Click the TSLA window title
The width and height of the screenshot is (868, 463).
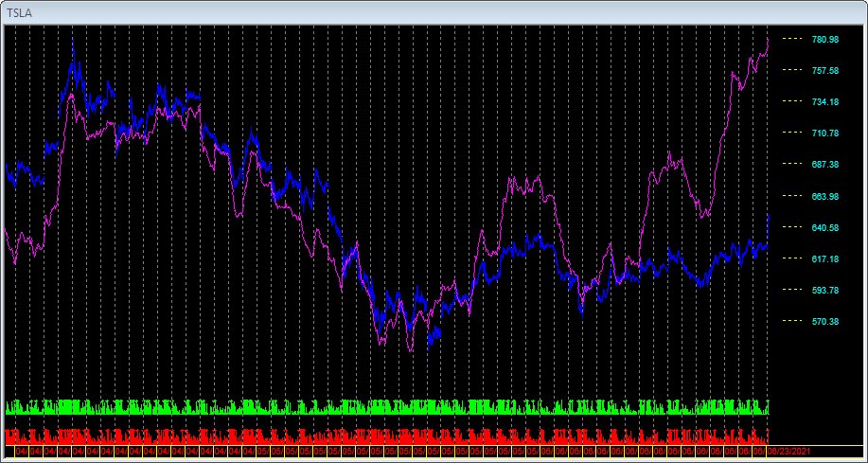[19, 12]
